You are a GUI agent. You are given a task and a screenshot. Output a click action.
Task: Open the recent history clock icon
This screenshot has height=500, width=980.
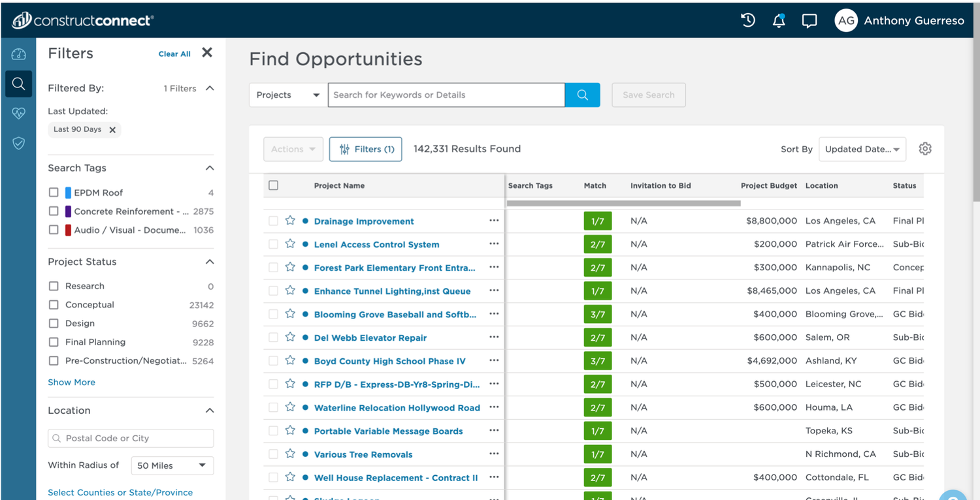pyautogui.click(x=748, y=20)
